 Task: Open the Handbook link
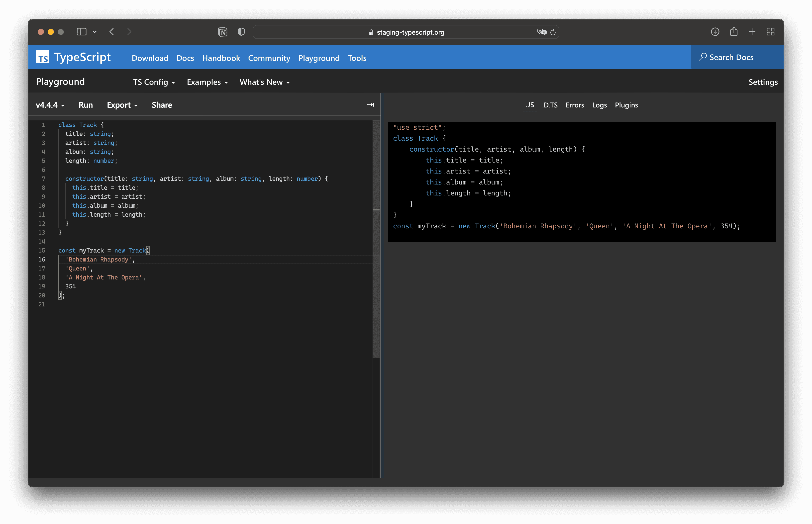tap(221, 58)
